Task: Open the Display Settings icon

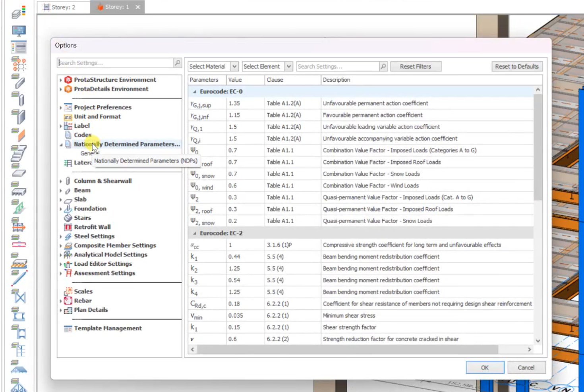Action: (18, 31)
